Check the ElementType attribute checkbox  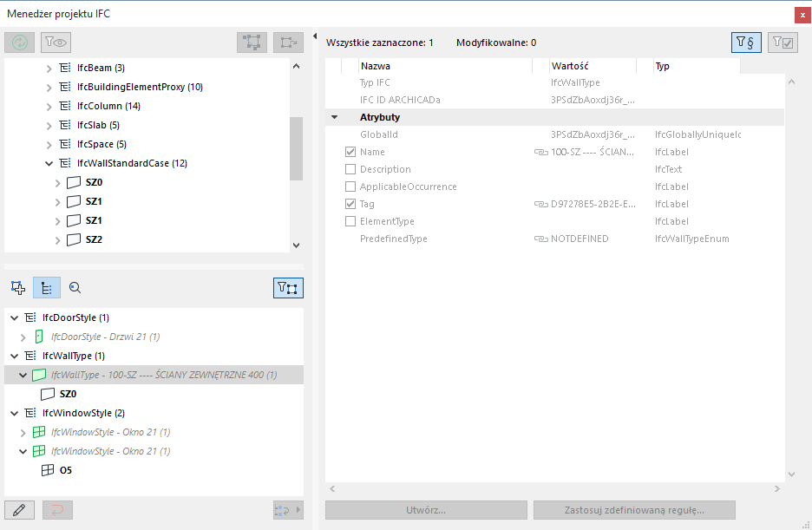click(350, 221)
